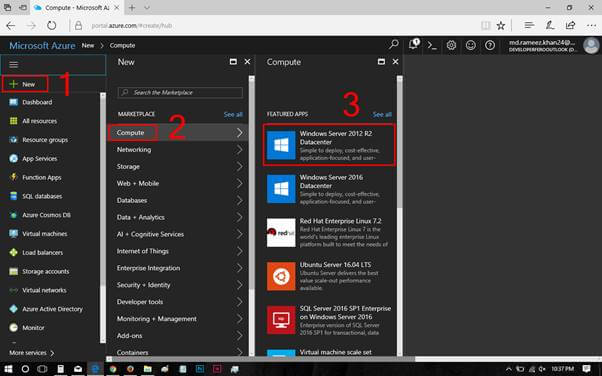The image size is (602, 376).
Task: Open Windows Start button
Action: pos(8,369)
